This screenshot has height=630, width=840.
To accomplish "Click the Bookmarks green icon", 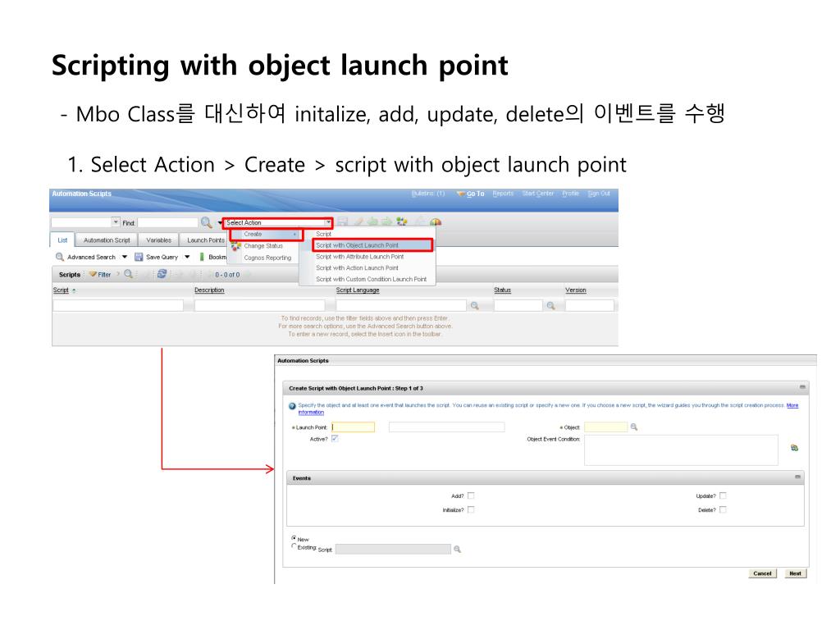I will pyautogui.click(x=202, y=257).
